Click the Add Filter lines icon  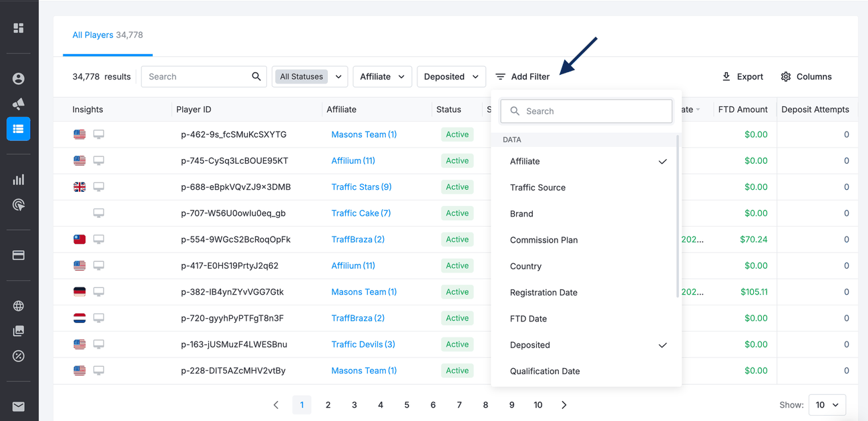pos(500,77)
